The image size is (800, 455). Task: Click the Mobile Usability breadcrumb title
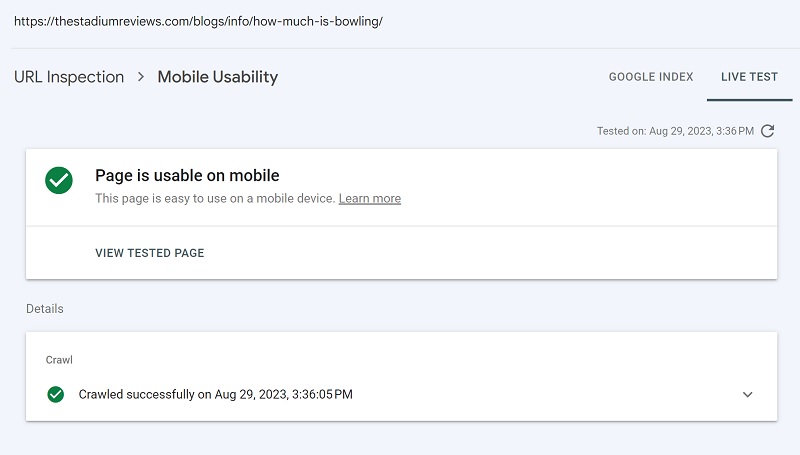[218, 77]
